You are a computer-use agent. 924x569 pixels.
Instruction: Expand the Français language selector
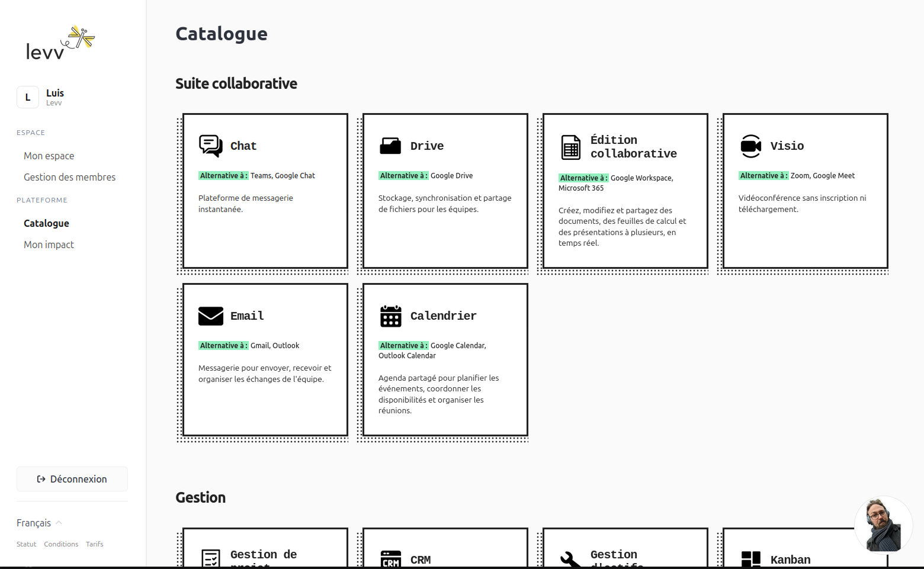(x=39, y=523)
